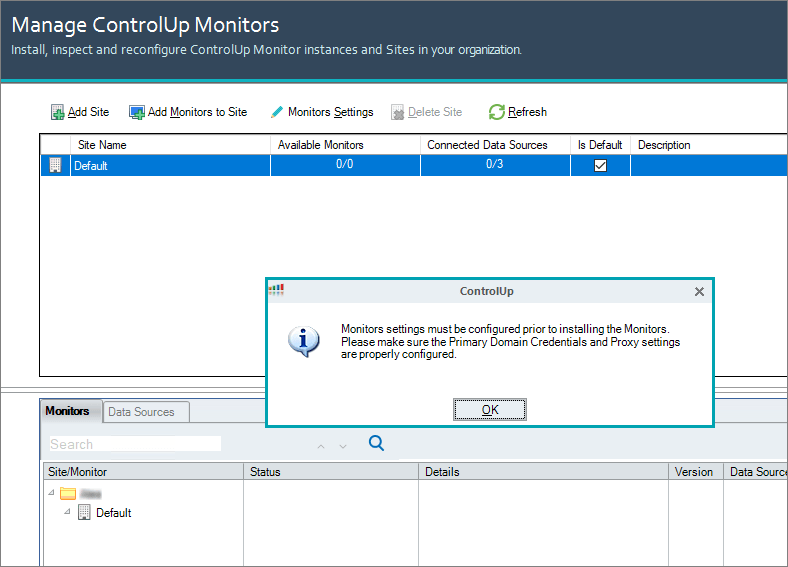The image size is (788, 567).
Task: Toggle the Is Default checkbox
Action: pyautogui.click(x=600, y=166)
